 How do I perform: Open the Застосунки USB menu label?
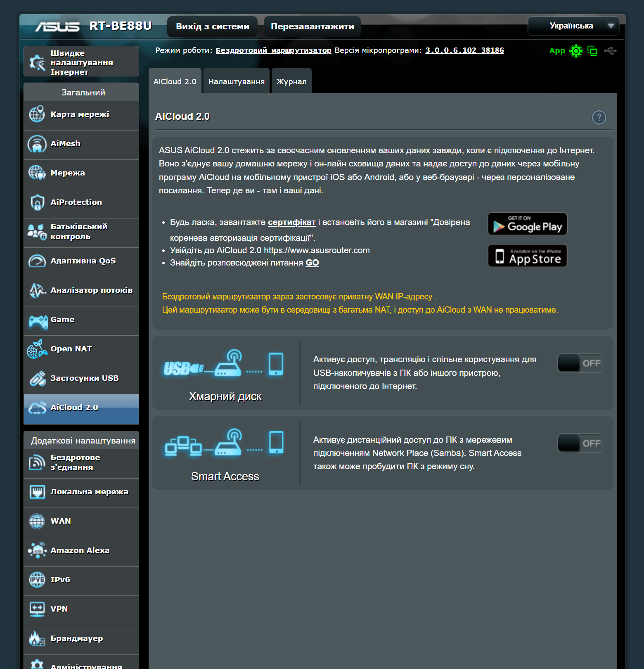85,378
